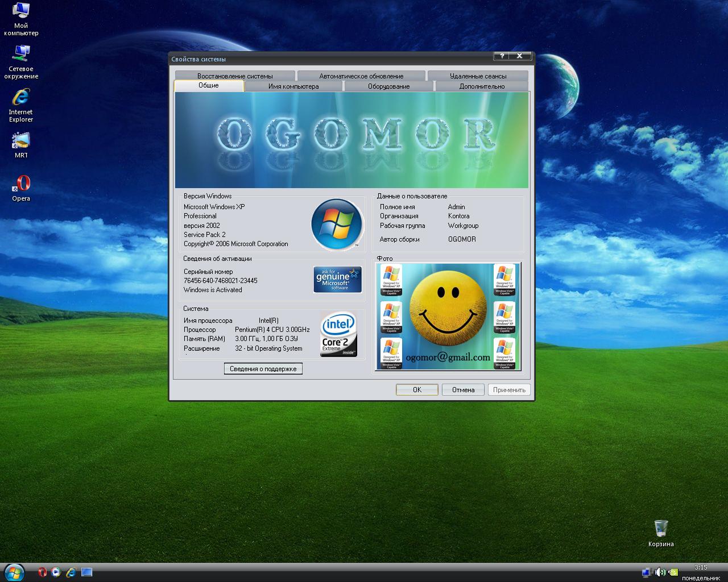Image resolution: width=728 pixels, height=582 pixels.
Task: Select the Opera desktop icon
Action: click(21, 188)
